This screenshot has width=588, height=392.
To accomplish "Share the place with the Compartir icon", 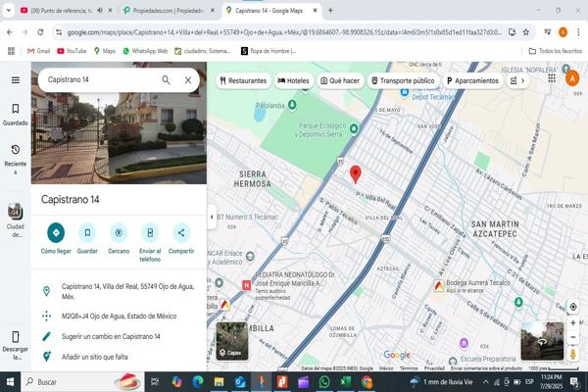I will 181,233.
